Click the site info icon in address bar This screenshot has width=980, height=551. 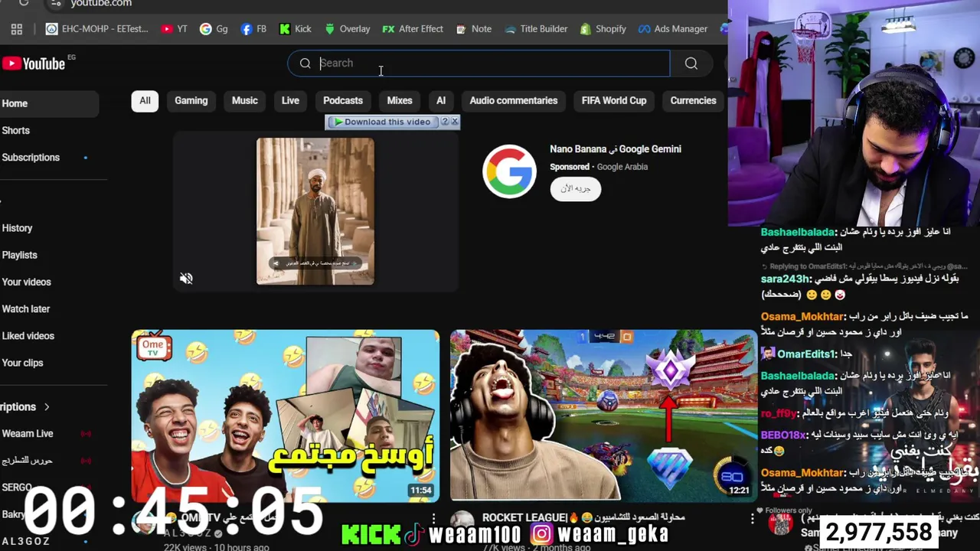point(54,4)
